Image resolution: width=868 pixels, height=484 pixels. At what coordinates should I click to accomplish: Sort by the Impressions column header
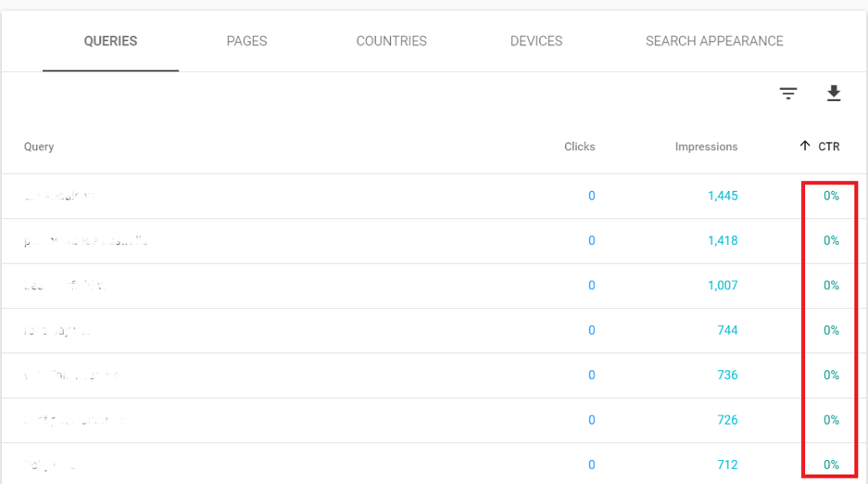[706, 146]
